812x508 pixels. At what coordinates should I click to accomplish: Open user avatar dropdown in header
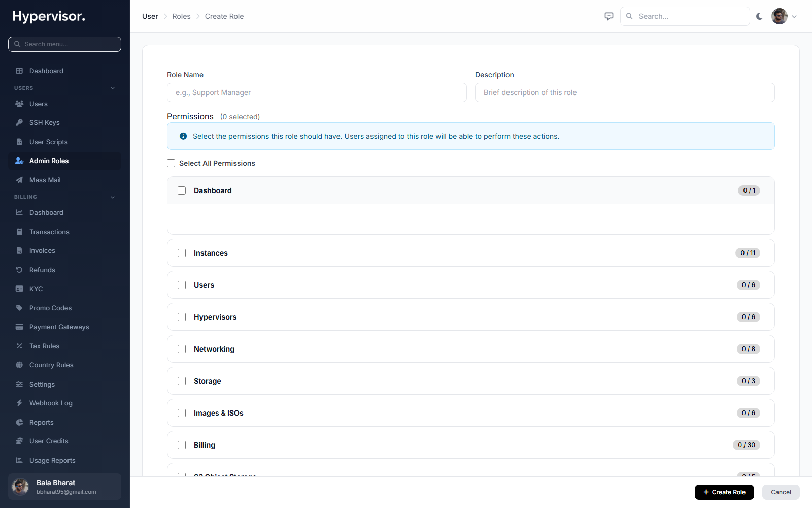(784, 16)
